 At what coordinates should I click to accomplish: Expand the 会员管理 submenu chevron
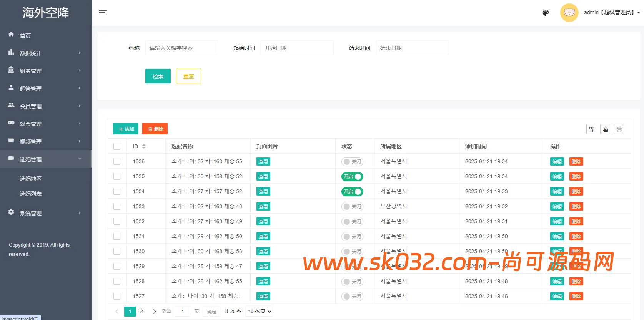pos(80,106)
